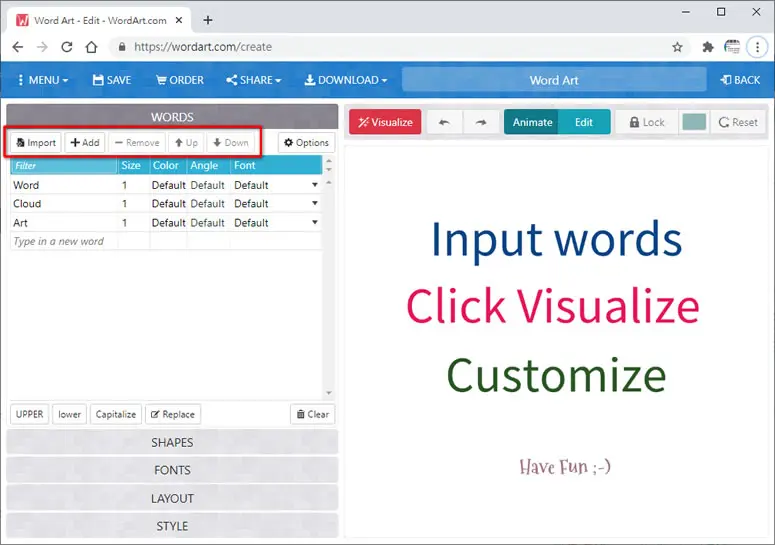Expand the SHAPES panel
Screen dimensions: 775x545
[172, 442]
